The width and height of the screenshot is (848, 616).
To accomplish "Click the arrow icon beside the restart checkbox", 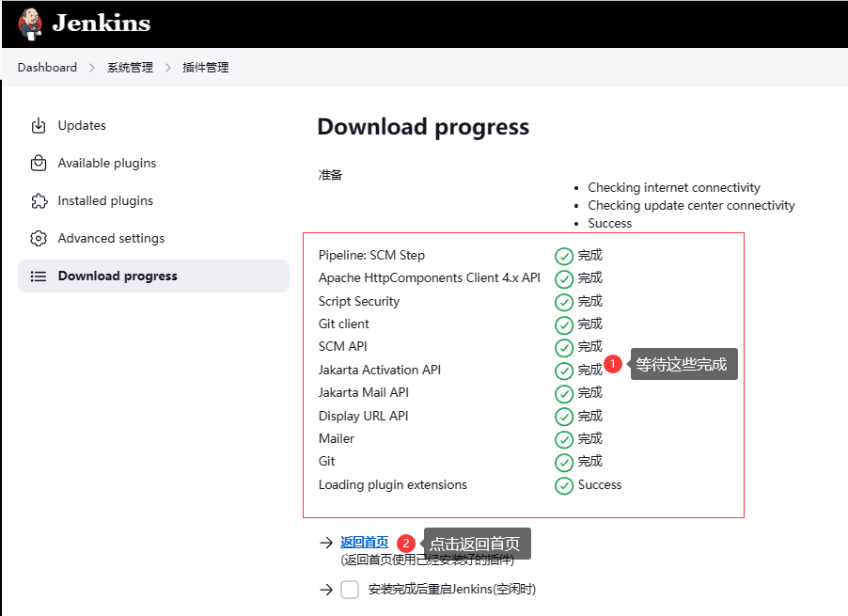I will click(x=326, y=590).
